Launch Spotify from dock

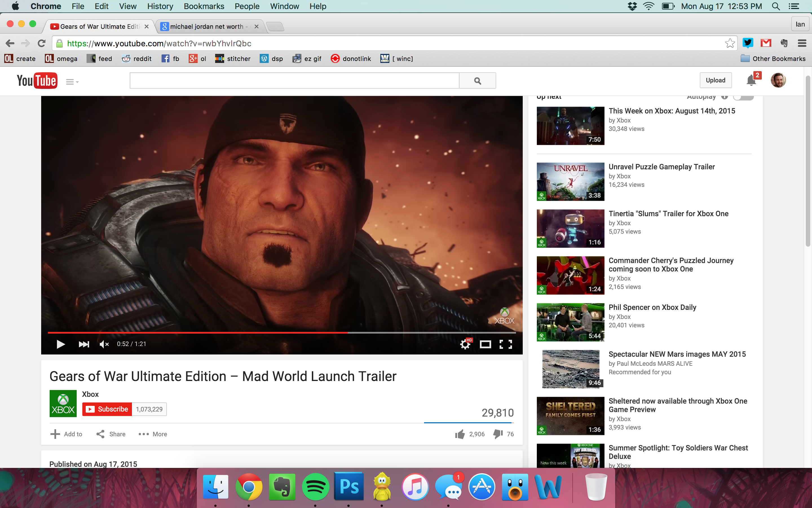click(315, 487)
